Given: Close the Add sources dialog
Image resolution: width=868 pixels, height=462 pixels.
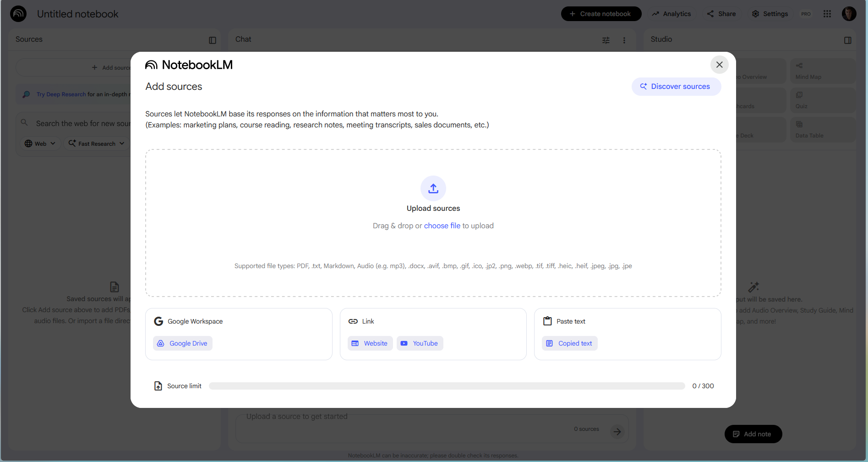Looking at the screenshot, I should [719, 65].
